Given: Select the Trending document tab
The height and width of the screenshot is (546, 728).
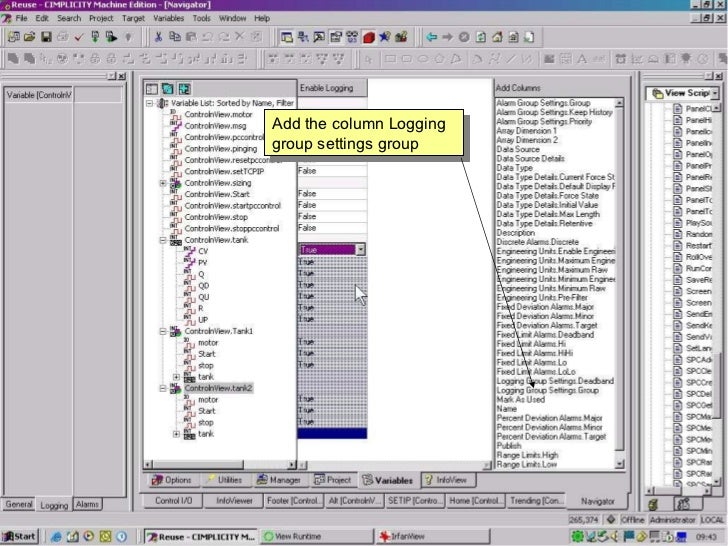Looking at the screenshot, I should pos(537,501).
